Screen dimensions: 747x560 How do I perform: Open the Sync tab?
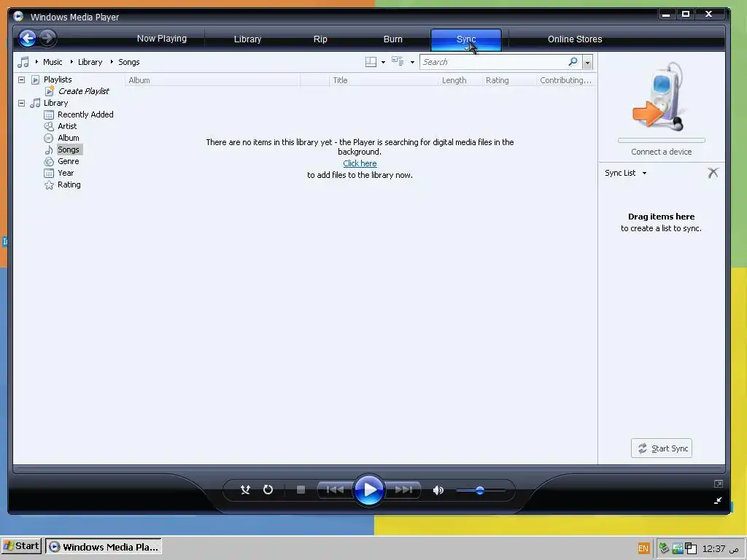tap(466, 39)
